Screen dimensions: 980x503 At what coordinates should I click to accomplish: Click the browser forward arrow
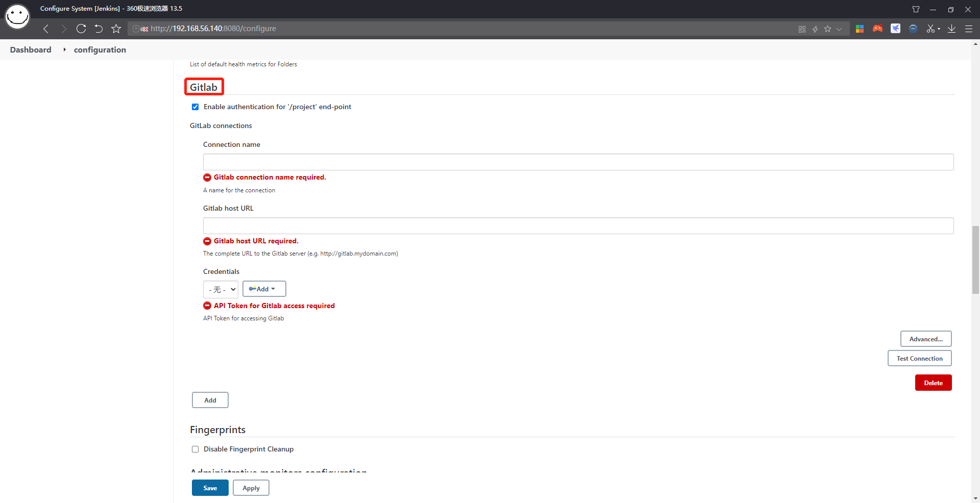point(63,29)
